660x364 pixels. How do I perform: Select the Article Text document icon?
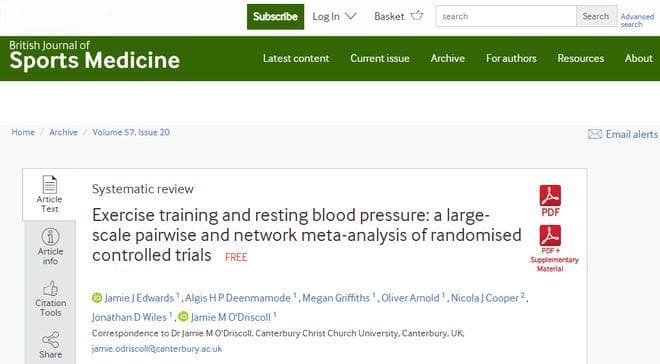coord(50,184)
